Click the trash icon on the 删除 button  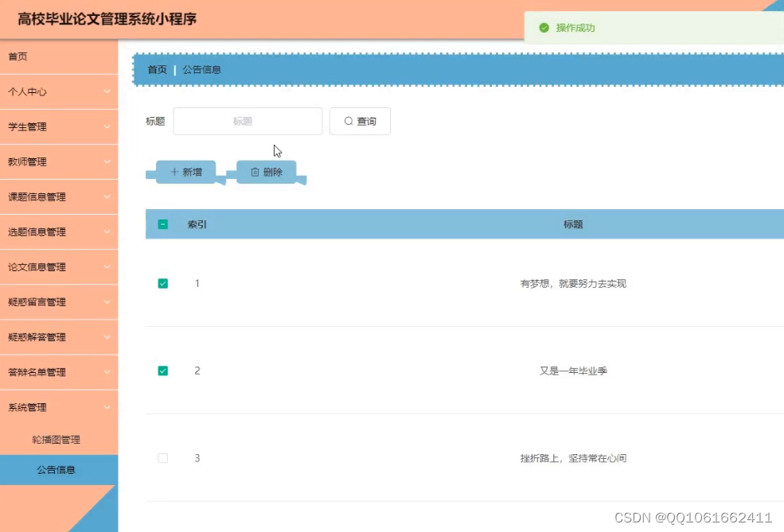coord(254,171)
